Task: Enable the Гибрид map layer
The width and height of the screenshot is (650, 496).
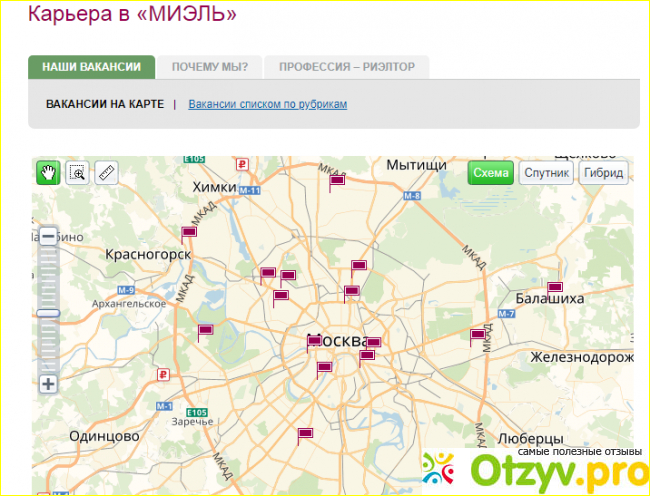Action: click(603, 173)
